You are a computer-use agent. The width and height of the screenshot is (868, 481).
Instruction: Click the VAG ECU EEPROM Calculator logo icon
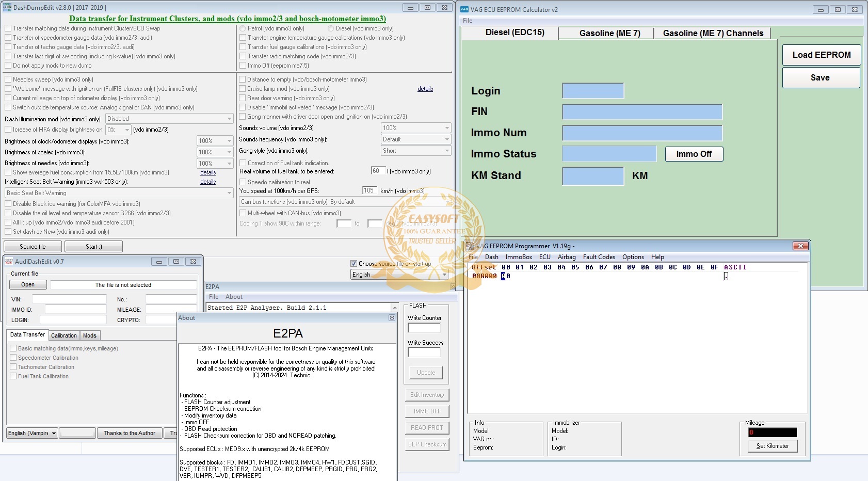tap(464, 9)
